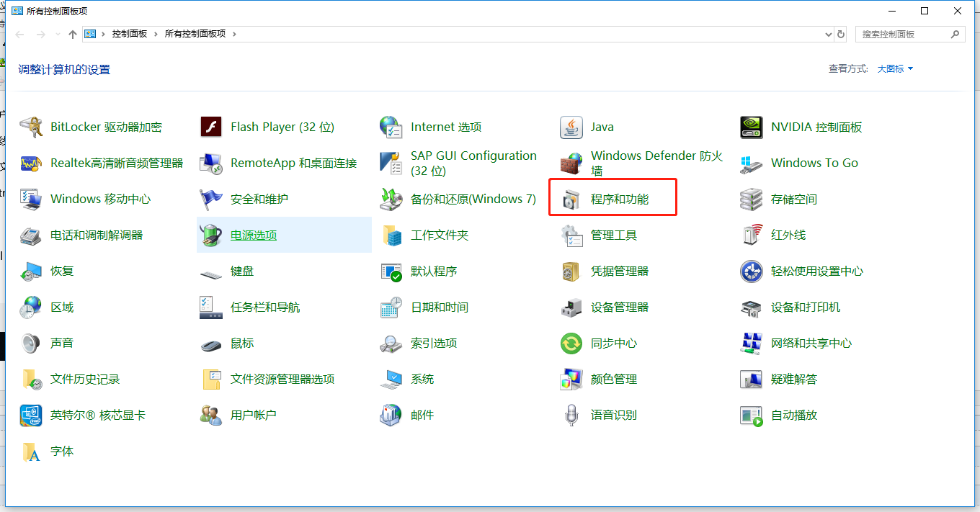Viewport: 980px width, 512px height.
Task: Refresh the control panel view
Action: (841, 34)
